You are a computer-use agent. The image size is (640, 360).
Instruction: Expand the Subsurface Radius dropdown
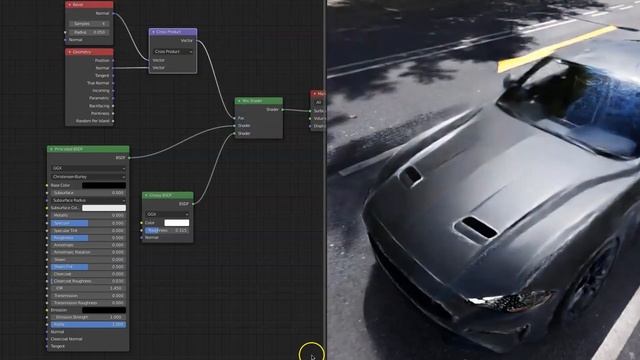pyautogui.click(x=88, y=200)
